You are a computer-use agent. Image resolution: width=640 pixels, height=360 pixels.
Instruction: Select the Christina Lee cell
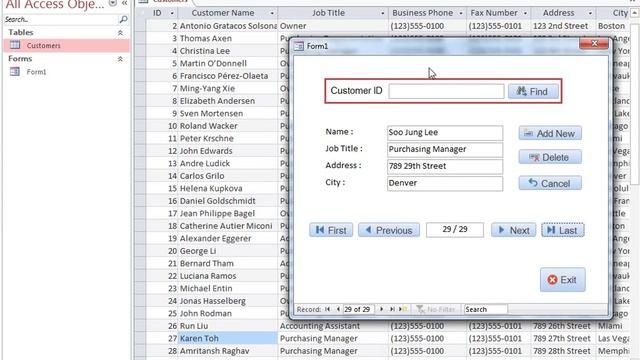[228, 51]
